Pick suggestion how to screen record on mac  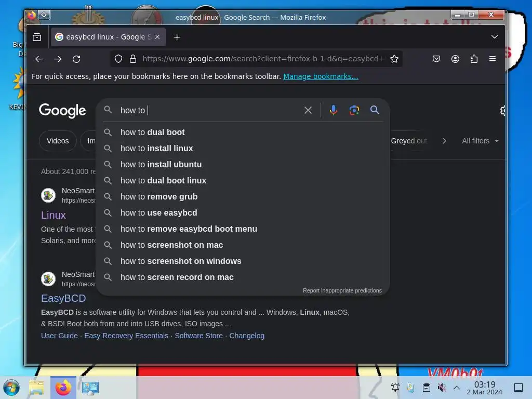pyautogui.click(x=243, y=277)
